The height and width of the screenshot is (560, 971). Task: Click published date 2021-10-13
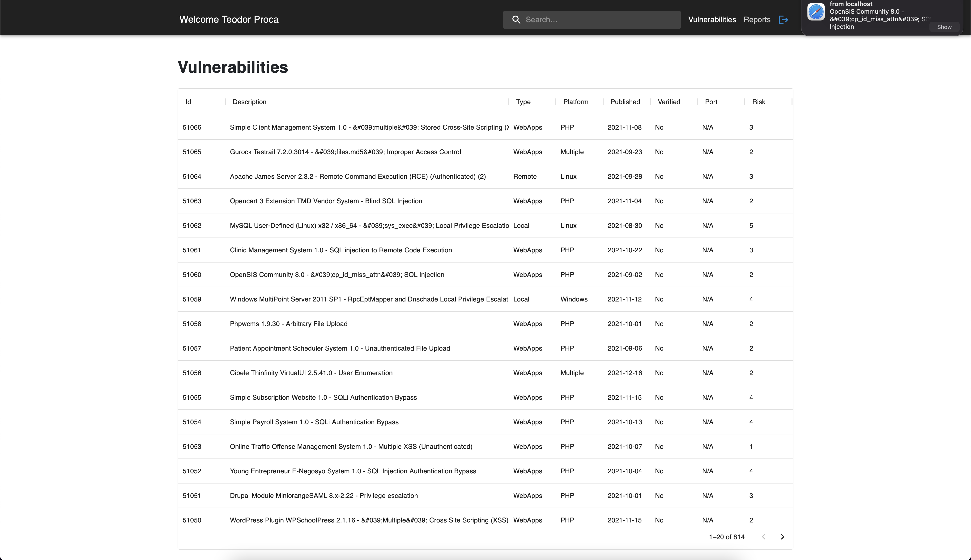(625, 422)
